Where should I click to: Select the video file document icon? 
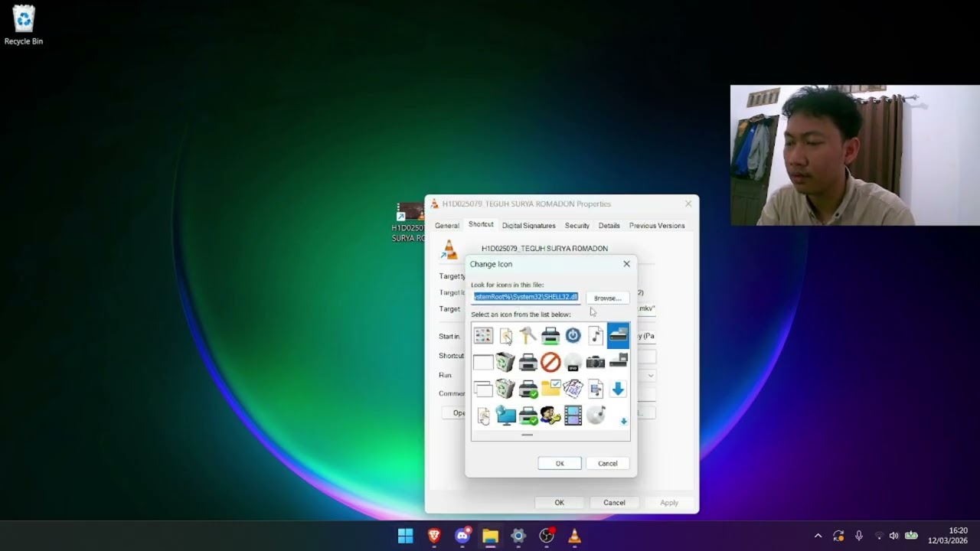pos(596,389)
